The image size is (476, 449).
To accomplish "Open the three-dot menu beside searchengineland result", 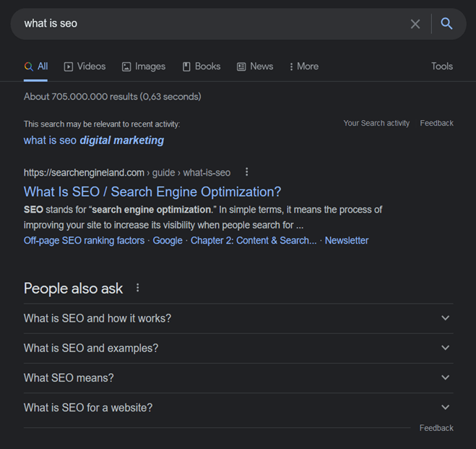I will coord(246,172).
